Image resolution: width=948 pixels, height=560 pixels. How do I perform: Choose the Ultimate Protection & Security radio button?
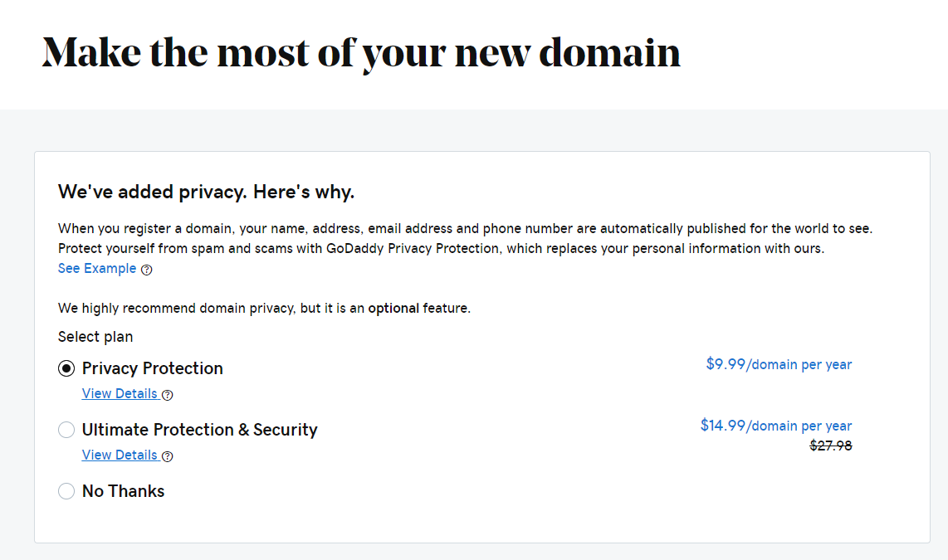click(66, 430)
